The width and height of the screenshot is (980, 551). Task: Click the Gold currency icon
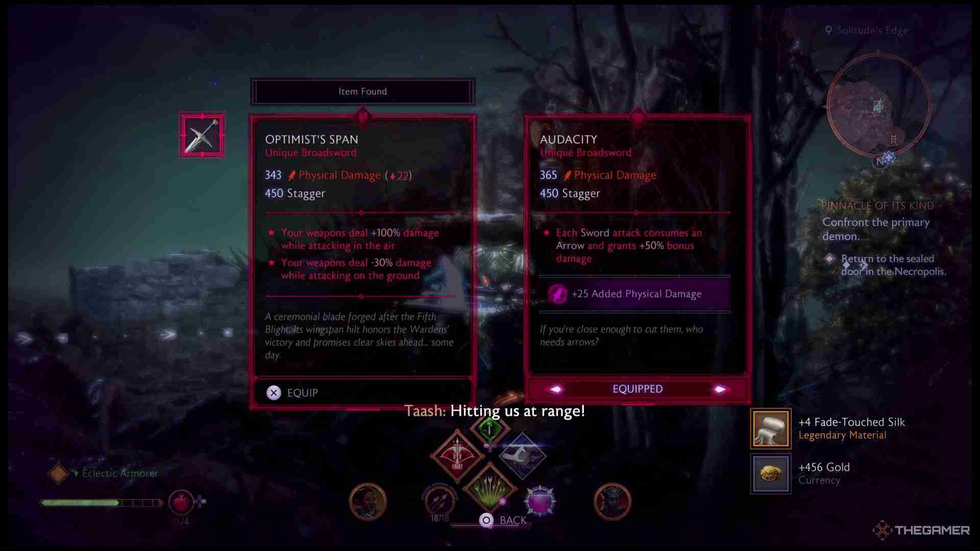pos(771,473)
